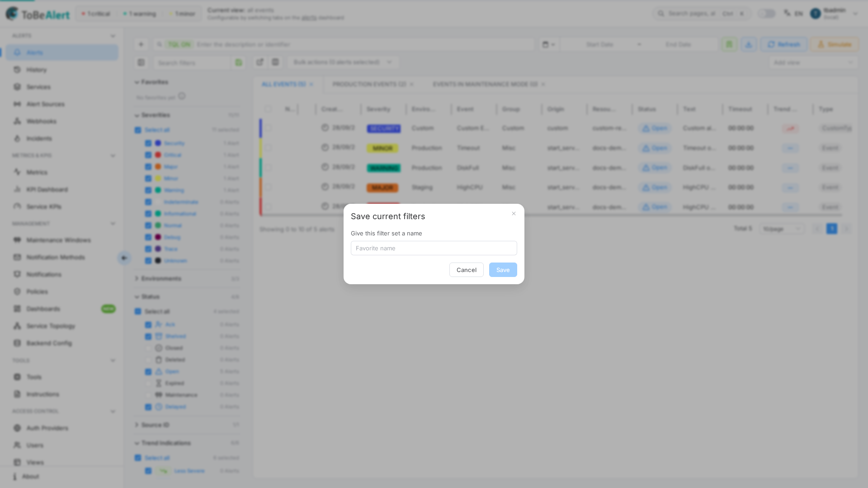
Task: Open the Alerts sidebar item
Action: tap(62, 52)
